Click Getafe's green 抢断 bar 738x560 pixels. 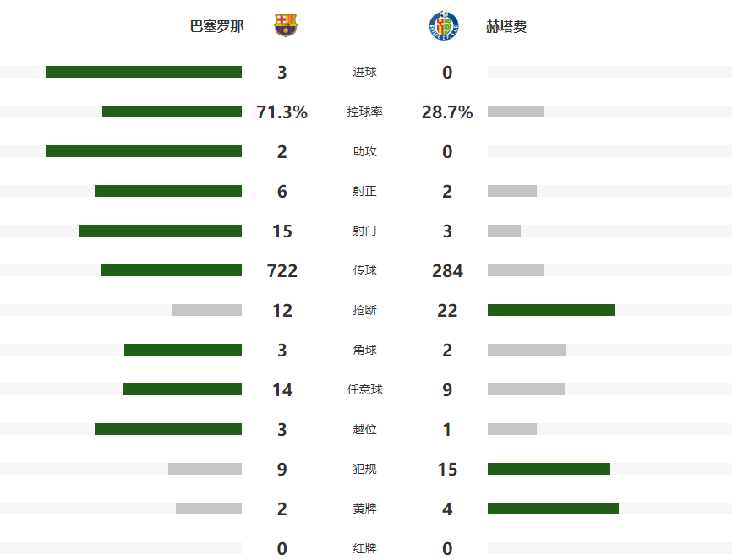pyautogui.click(x=550, y=310)
